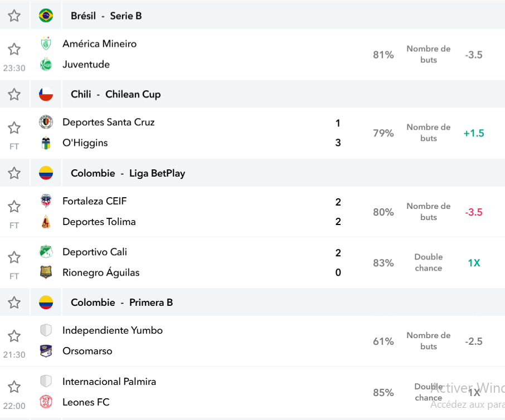
Task: Open the Brésil - Serie B league header
Action: pyautogui.click(x=106, y=16)
